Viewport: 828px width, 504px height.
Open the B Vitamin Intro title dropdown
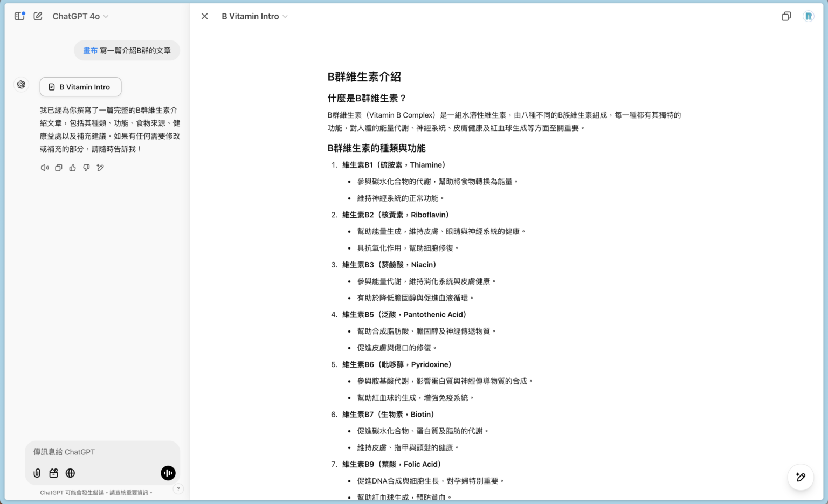254,16
